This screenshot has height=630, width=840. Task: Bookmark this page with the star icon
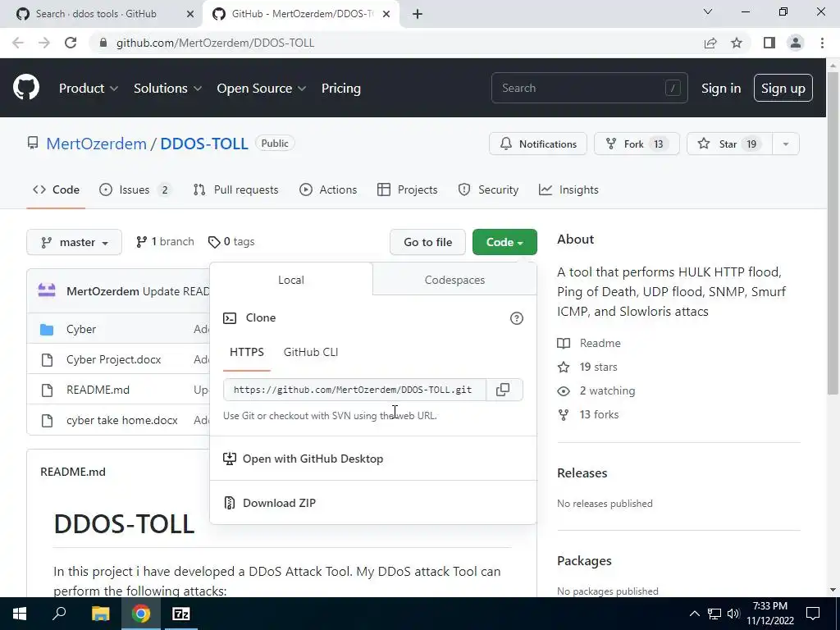click(x=737, y=43)
